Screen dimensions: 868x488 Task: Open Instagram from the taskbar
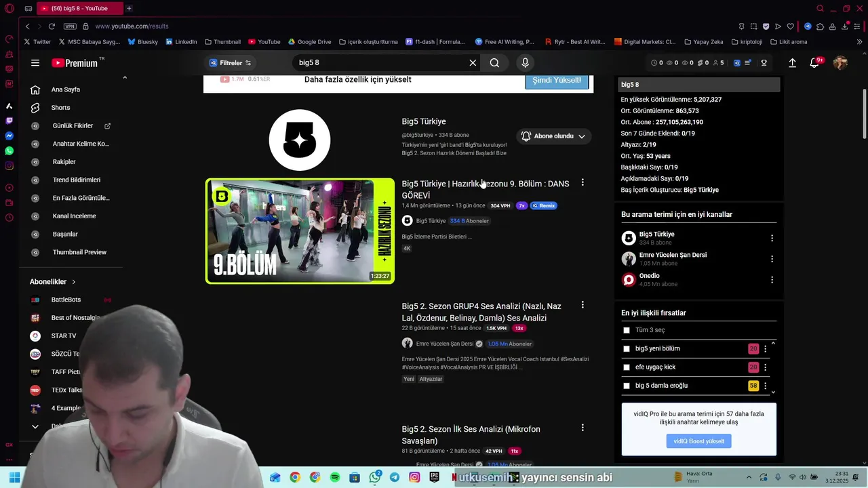pos(414,478)
